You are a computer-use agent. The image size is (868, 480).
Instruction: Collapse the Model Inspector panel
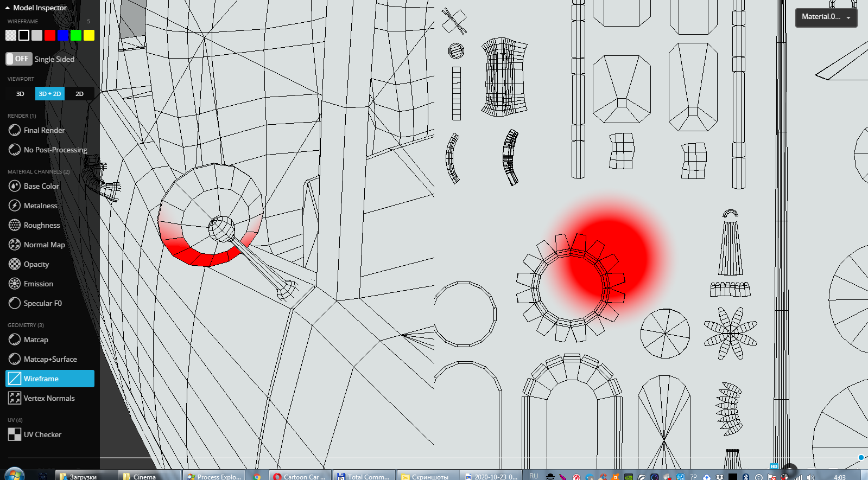pos(8,8)
